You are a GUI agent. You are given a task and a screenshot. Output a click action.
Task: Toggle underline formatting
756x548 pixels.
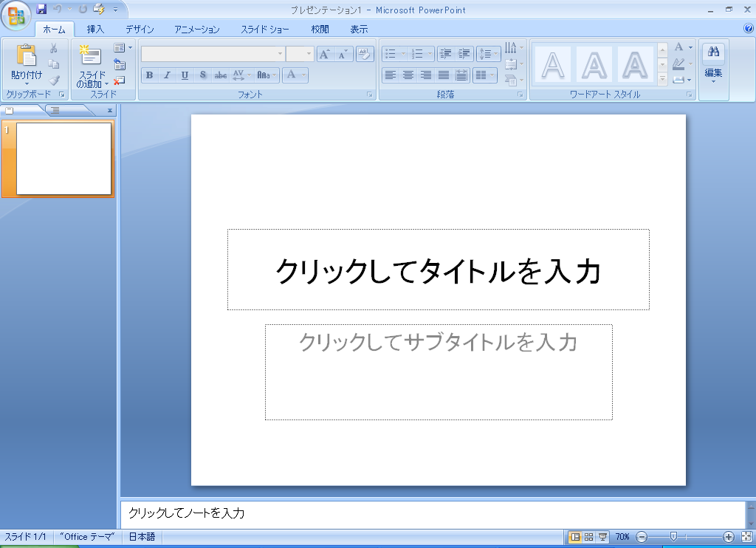[x=185, y=75]
